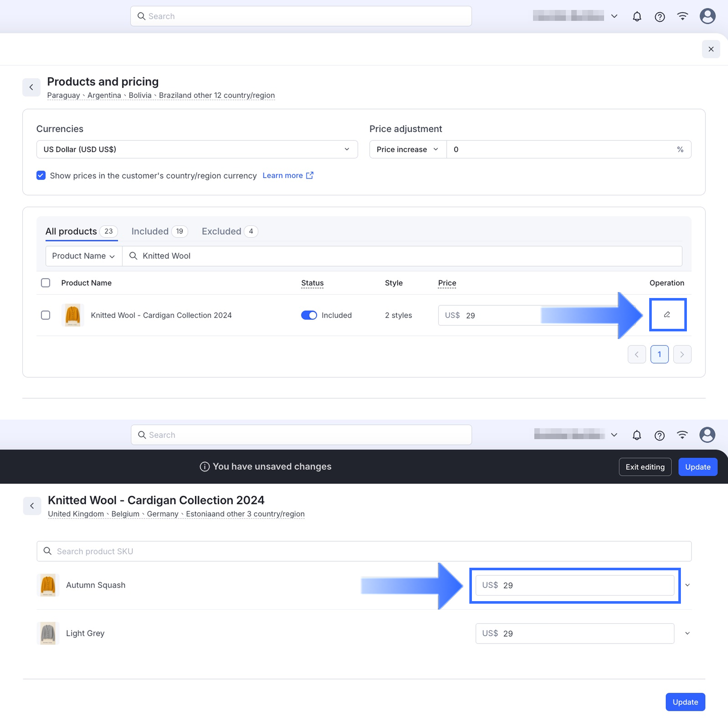Image resolution: width=728 pixels, height=727 pixels.
Task: Open the user profile avatar in top header
Action: [x=707, y=16]
